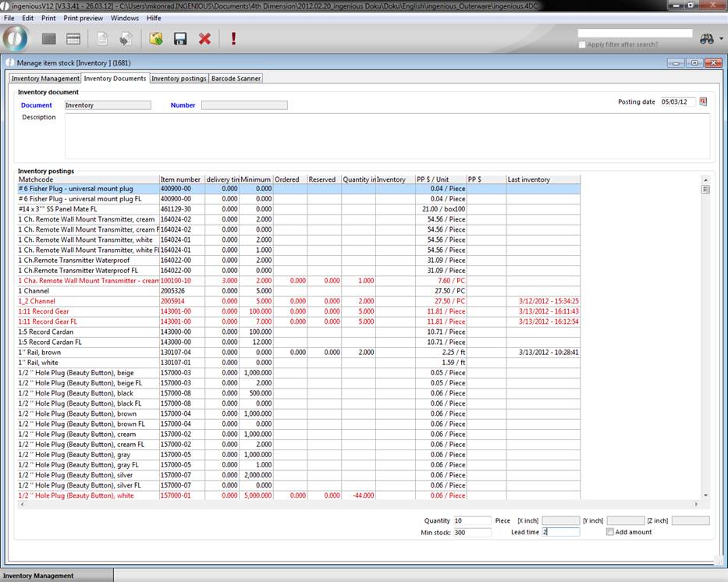The image size is (728, 582).
Task: Click the binoculars search icon
Action: coord(707,39)
